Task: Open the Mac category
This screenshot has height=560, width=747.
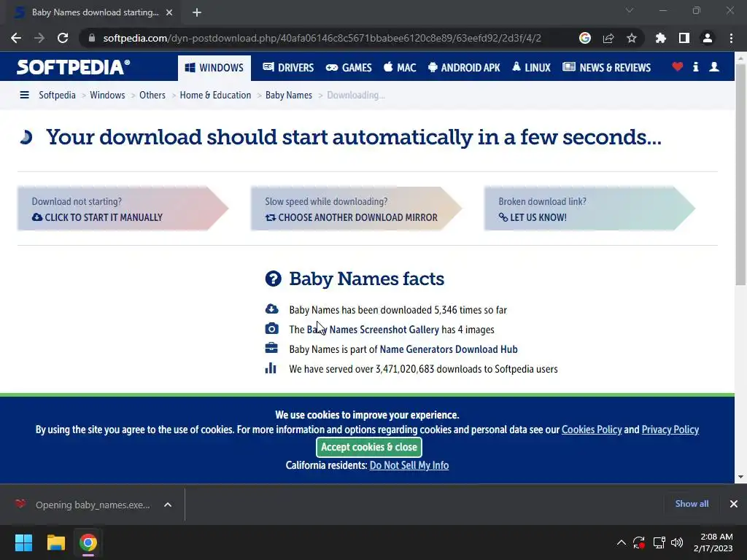Action: (x=400, y=68)
